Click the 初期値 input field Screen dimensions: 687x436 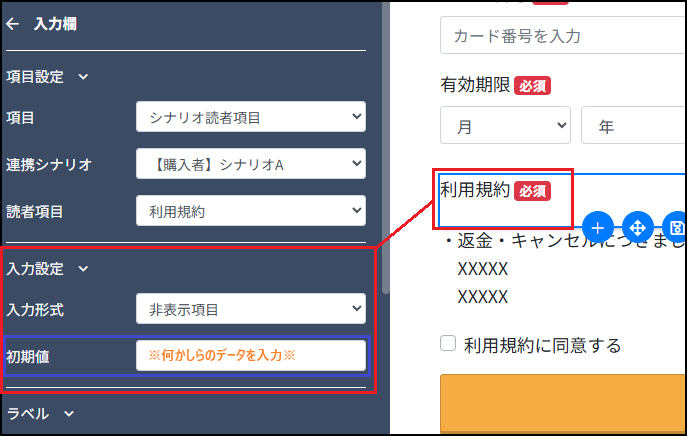[x=250, y=355]
